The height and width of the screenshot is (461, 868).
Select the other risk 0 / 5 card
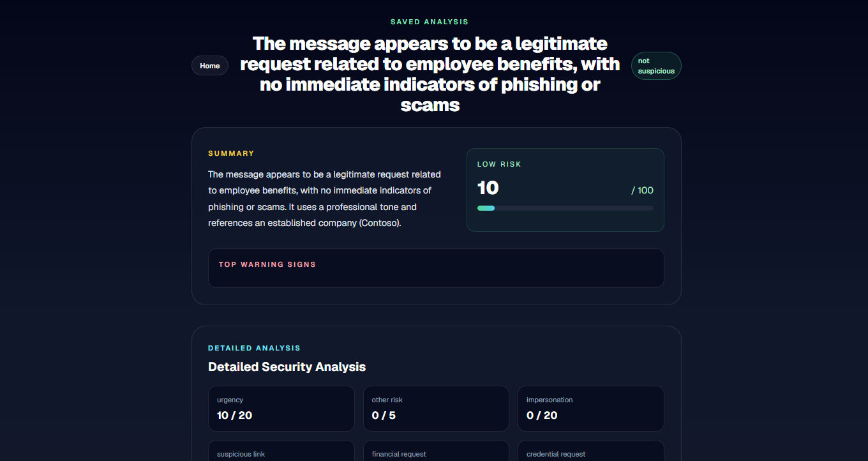pos(436,409)
